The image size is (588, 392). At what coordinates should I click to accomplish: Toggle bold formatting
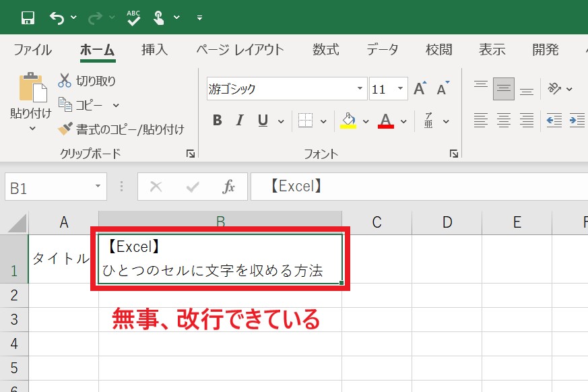point(217,121)
